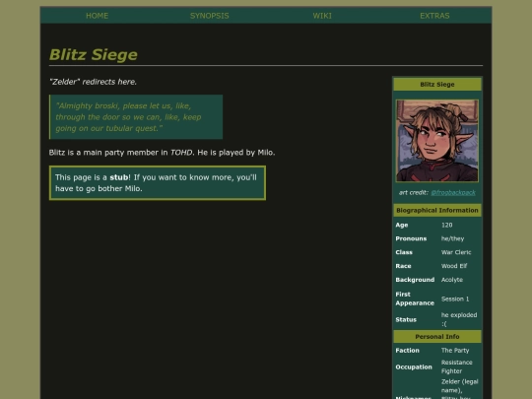532x399 pixels.
Task: Click the Blitz Siege page title
Action: point(94,54)
